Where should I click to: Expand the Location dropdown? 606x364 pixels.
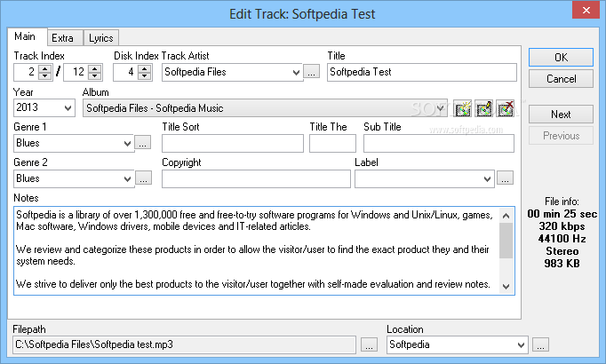521,344
